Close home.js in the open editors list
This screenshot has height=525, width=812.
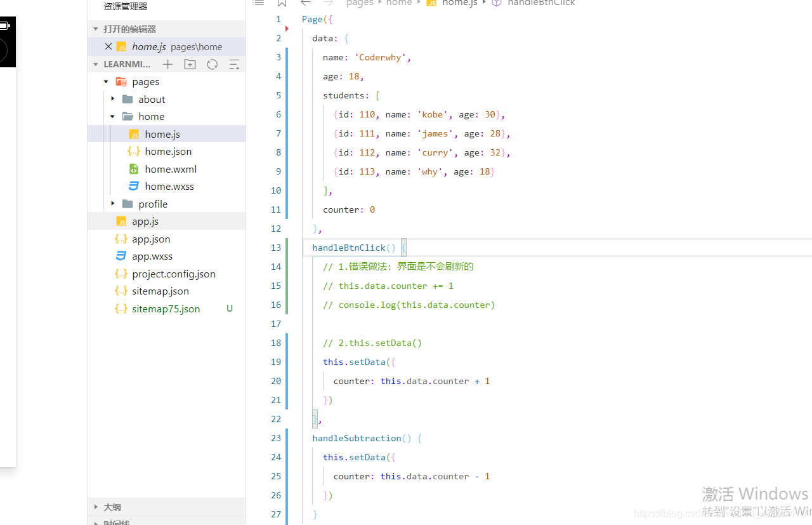pyautogui.click(x=108, y=46)
